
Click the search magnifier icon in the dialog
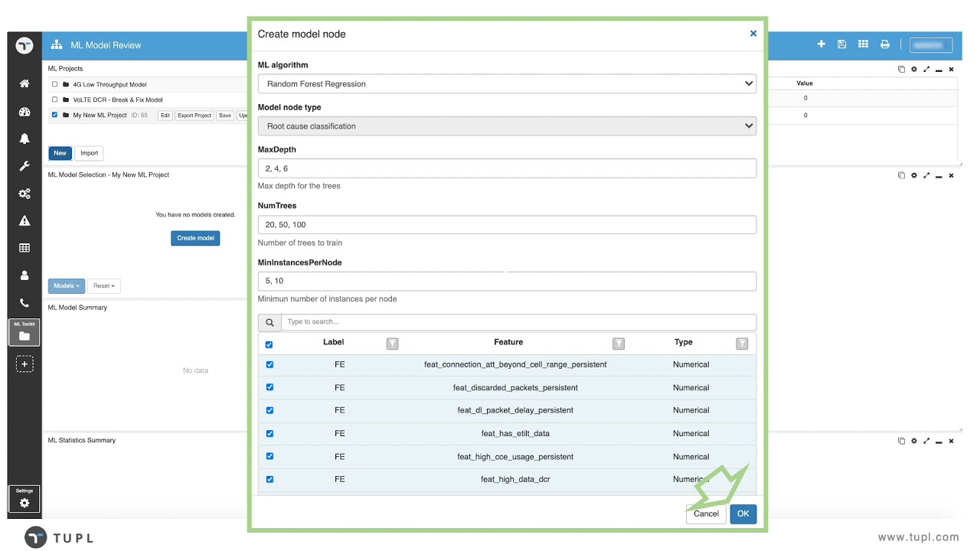[269, 322]
